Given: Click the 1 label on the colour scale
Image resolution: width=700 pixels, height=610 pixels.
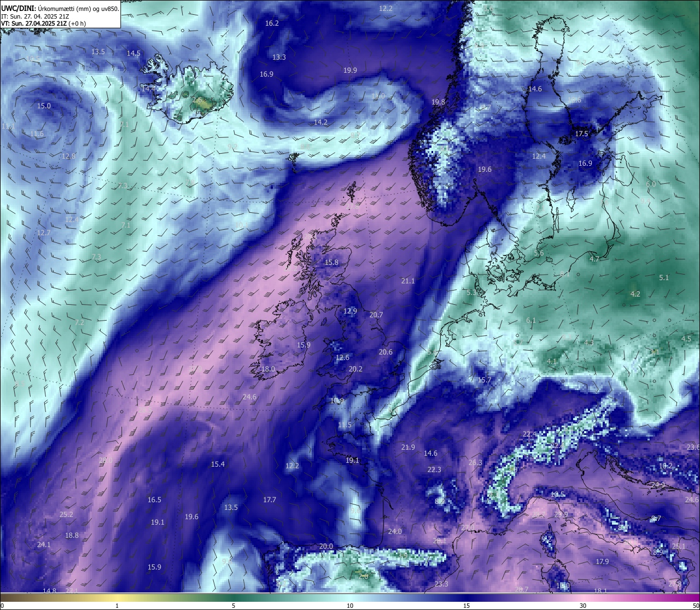Looking at the screenshot, I should 117,606.
